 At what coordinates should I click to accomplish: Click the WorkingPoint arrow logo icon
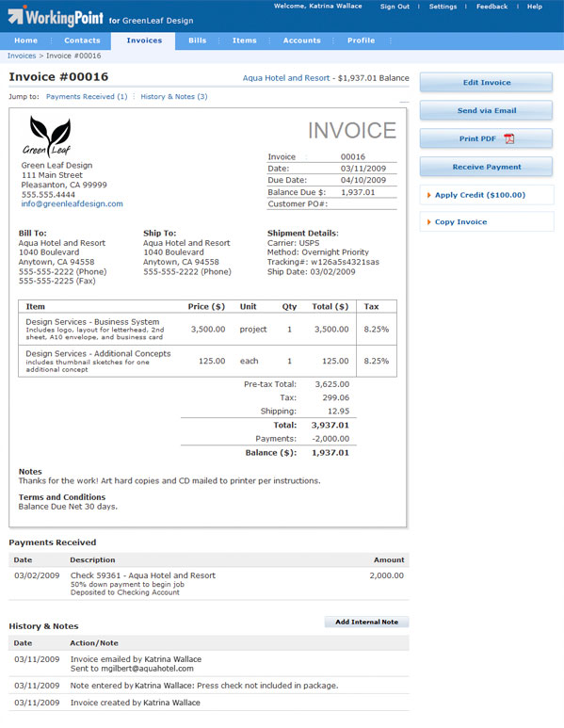[16, 16]
